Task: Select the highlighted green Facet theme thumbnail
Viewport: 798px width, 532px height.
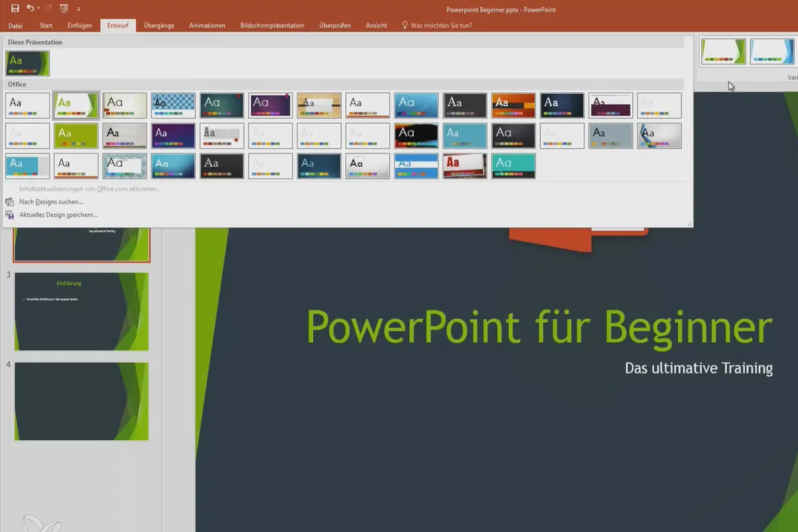Action: tap(76, 105)
